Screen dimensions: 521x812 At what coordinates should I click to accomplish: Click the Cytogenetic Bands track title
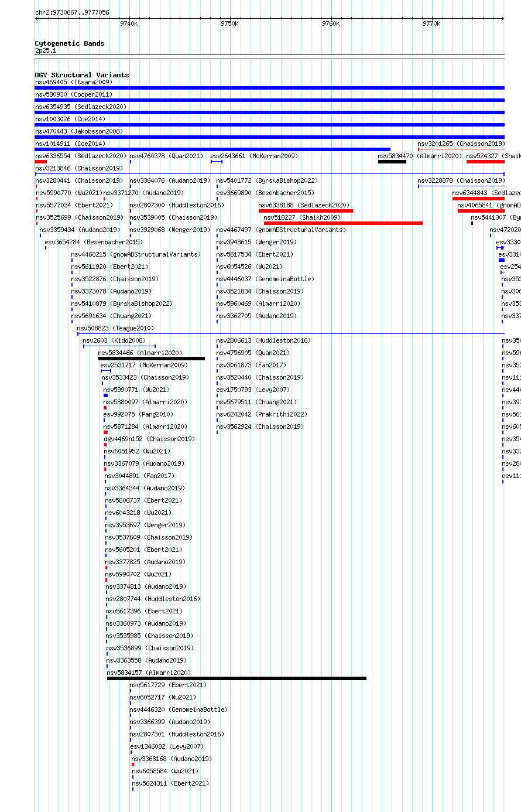point(70,43)
